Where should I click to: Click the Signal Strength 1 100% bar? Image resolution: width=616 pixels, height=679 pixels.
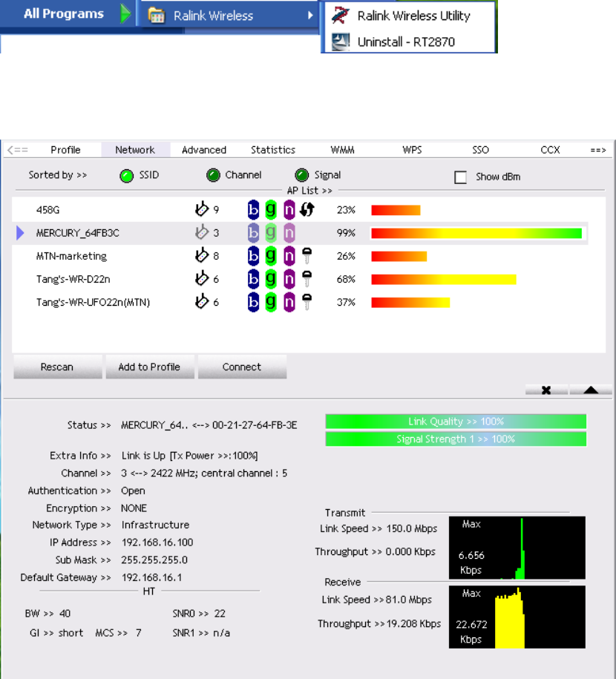click(456, 439)
